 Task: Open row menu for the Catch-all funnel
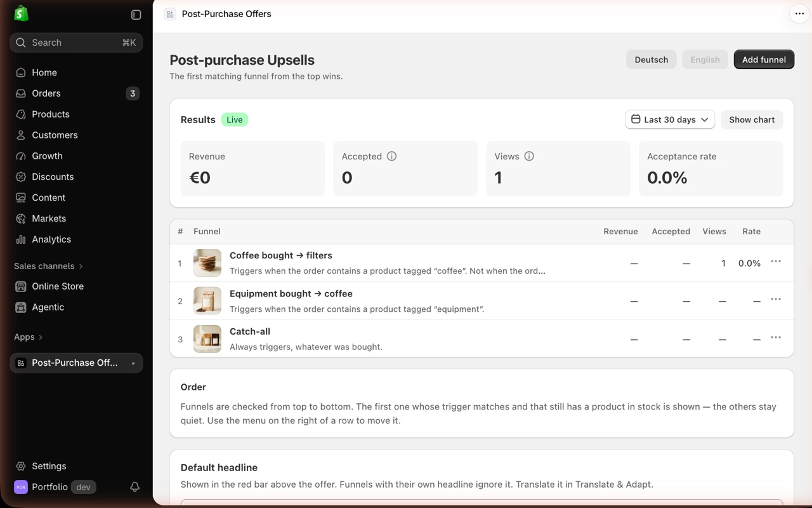tap(776, 337)
